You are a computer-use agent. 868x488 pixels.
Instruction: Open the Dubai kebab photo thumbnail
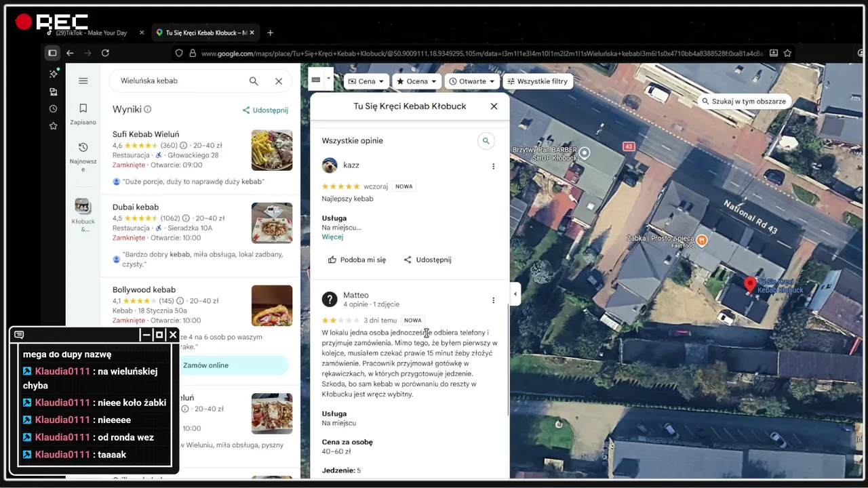(x=272, y=223)
